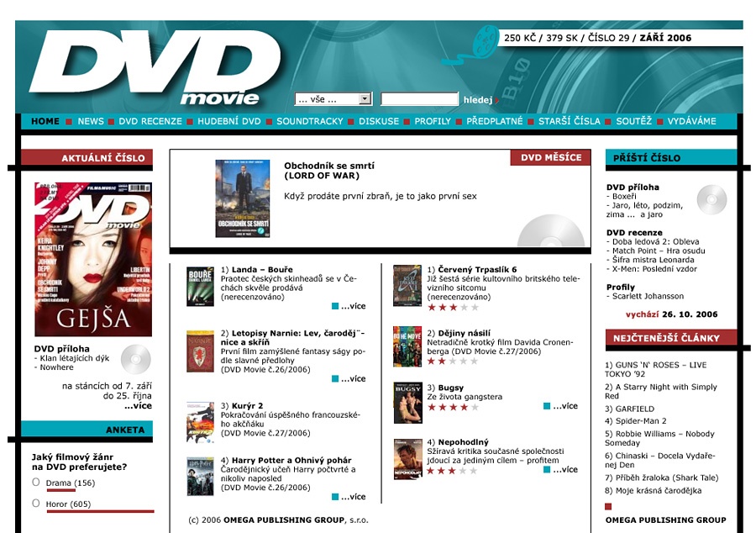Click the 4-star rating of Bugsy

(453, 408)
